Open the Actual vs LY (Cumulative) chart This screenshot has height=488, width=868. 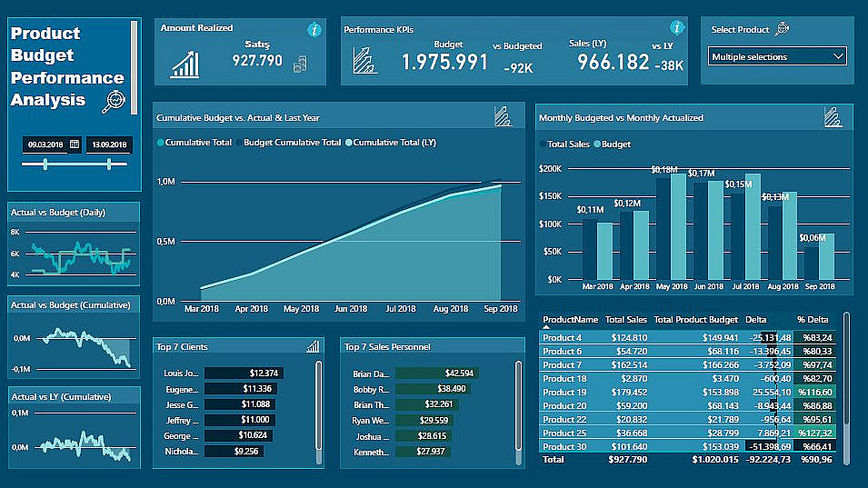click(75, 428)
